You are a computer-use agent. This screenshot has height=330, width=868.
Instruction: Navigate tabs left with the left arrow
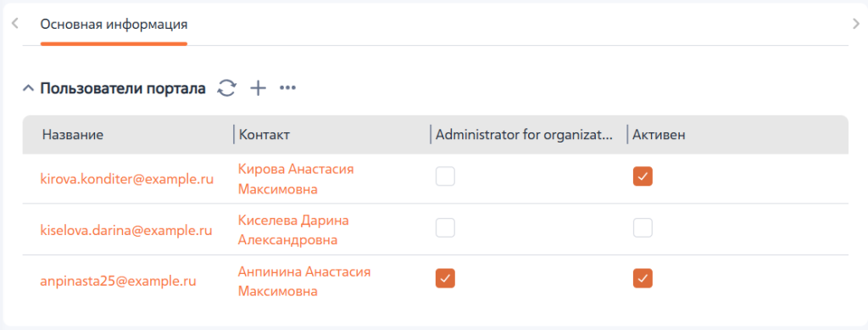[x=15, y=23]
